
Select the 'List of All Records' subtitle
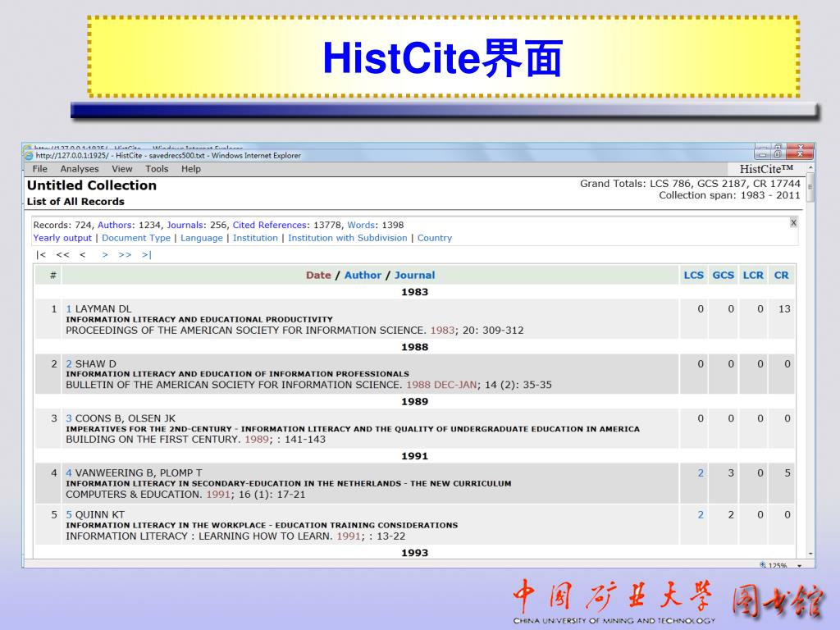click(x=75, y=202)
